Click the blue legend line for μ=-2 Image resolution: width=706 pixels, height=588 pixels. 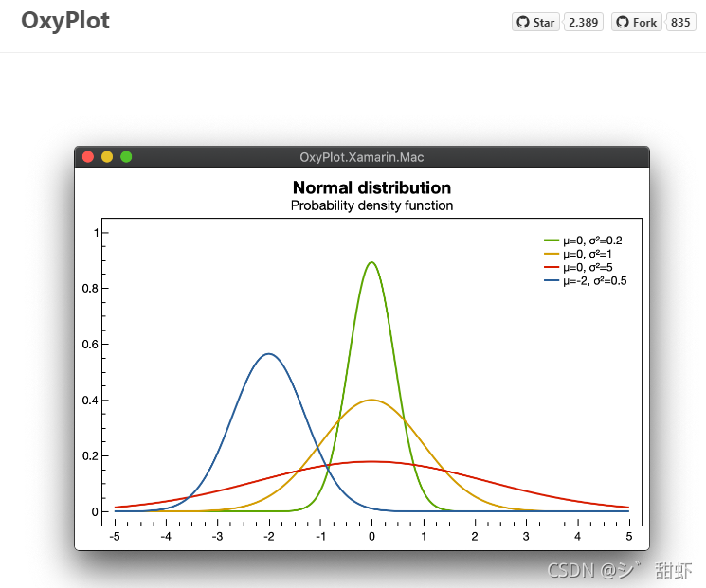click(x=552, y=280)
